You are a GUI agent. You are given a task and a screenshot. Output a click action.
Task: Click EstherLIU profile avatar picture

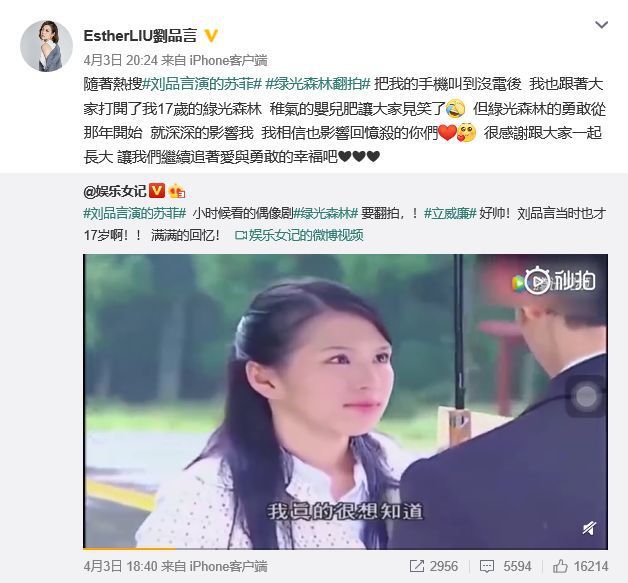[46, 46]
